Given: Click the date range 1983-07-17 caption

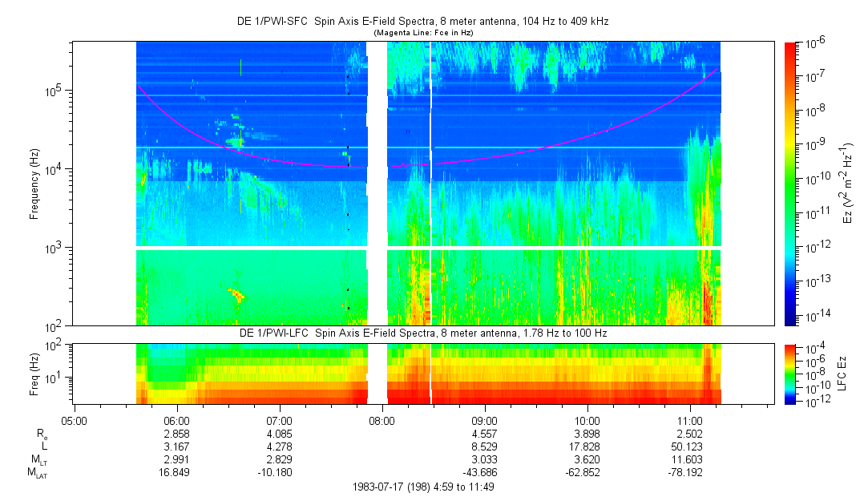Looking at the screenshot, I should [423, 487].
